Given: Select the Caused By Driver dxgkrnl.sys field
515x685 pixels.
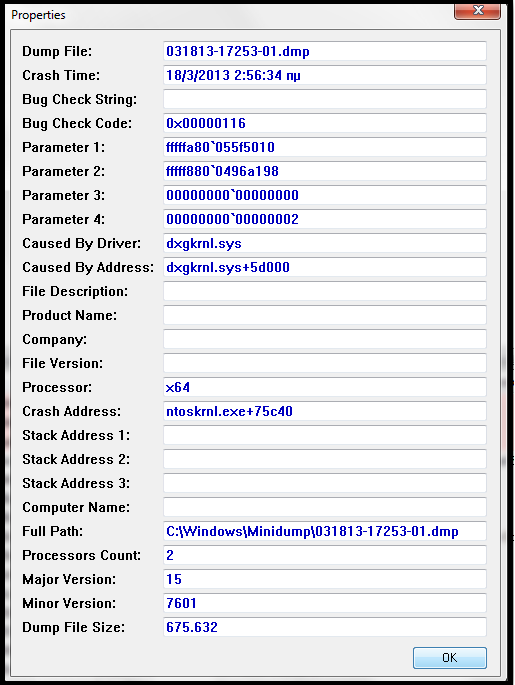Looking at the screenshot, I should (x=325, y=243).
